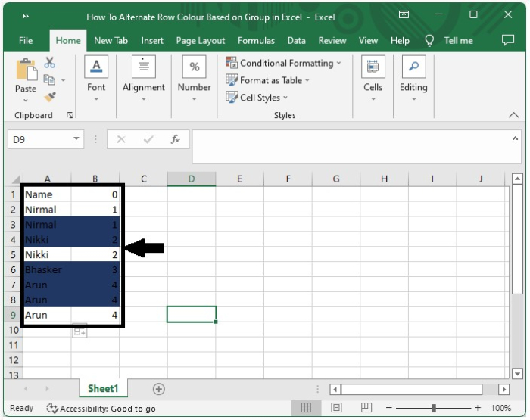Image resolution: width=530 pixels, height=420 pixels.
Task: Click the Insert Function fx icon
Action: [175, 139]
